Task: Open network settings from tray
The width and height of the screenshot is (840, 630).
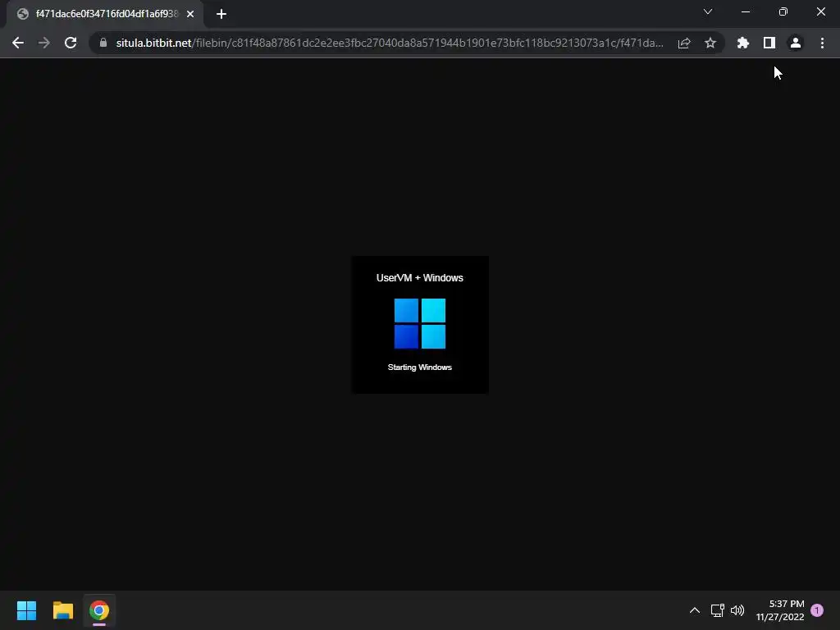Action: pos(717,610)
